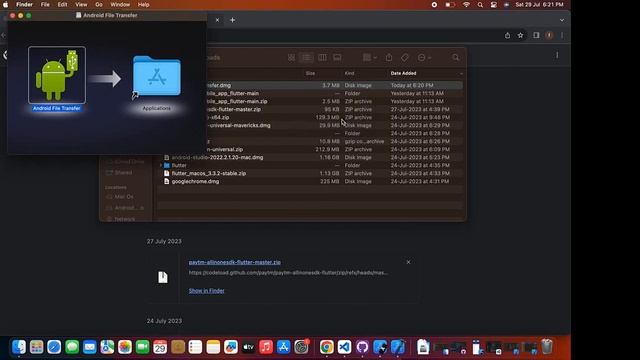Select flutter_macos_3.3.2-stable.zip file
640x360 pixels.
coord(209,173)
